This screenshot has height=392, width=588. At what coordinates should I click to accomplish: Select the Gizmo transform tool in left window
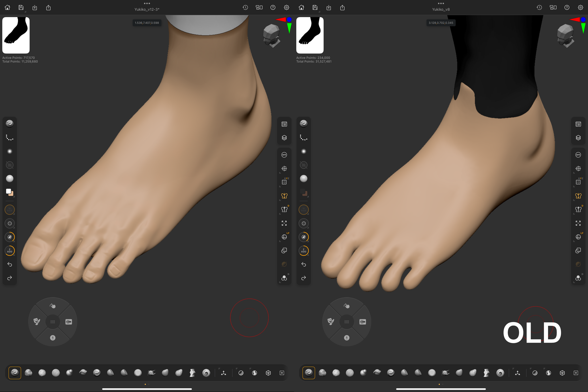(224, 373)
